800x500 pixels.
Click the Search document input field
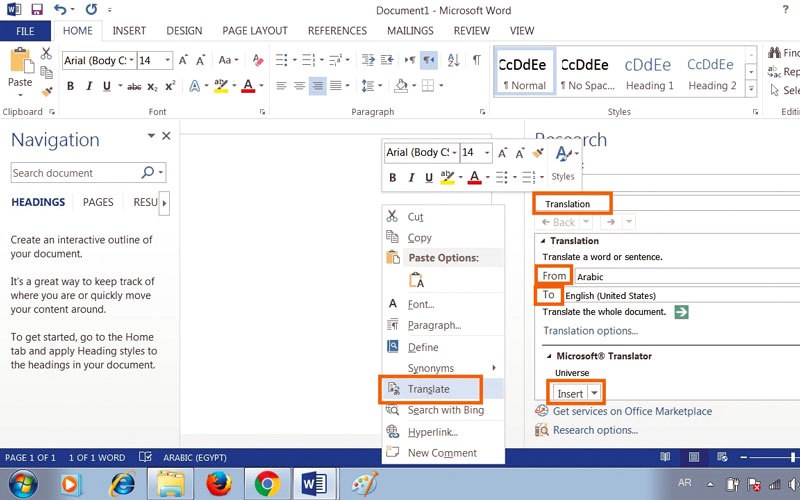(75, 173)
